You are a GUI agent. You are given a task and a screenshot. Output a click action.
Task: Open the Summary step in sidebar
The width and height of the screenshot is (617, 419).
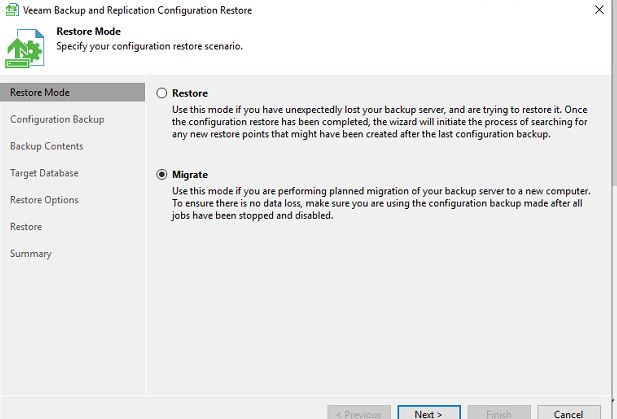coord(30,254)
